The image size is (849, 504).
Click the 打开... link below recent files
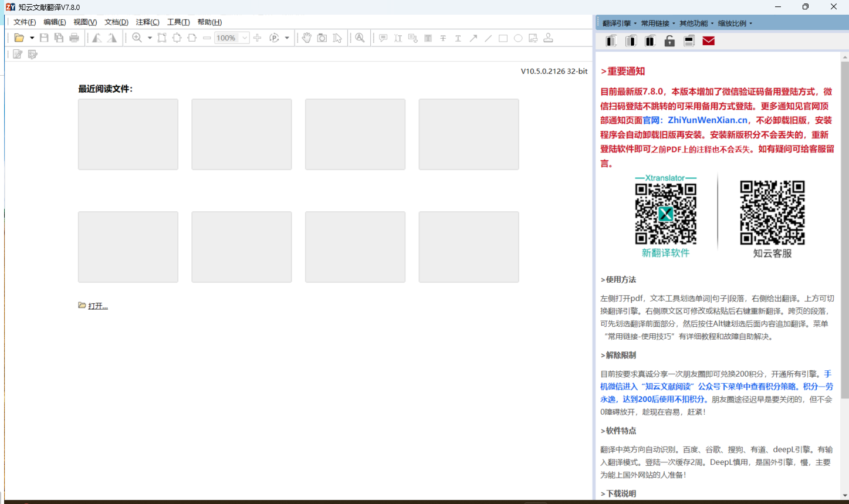coord(98,306)
